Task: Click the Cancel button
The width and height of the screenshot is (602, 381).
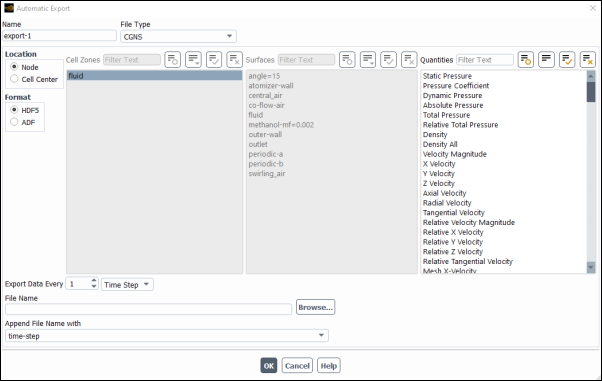Action: point(297,366)
